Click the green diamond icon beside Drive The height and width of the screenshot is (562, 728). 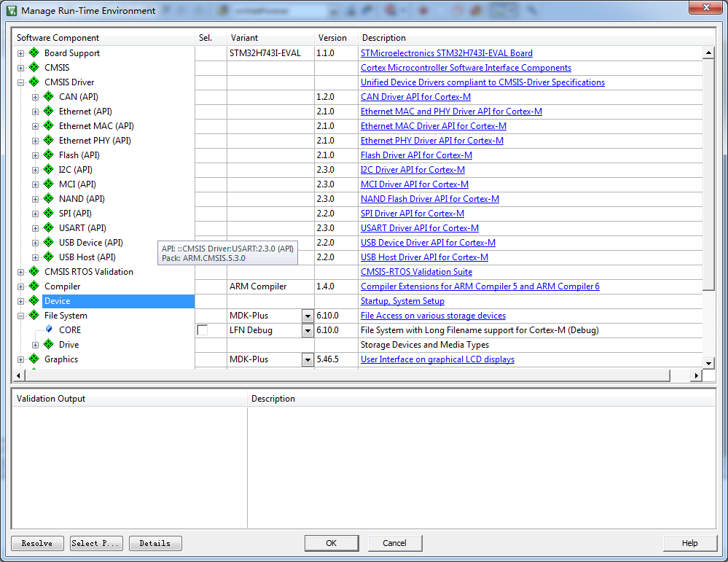[49, 344]
